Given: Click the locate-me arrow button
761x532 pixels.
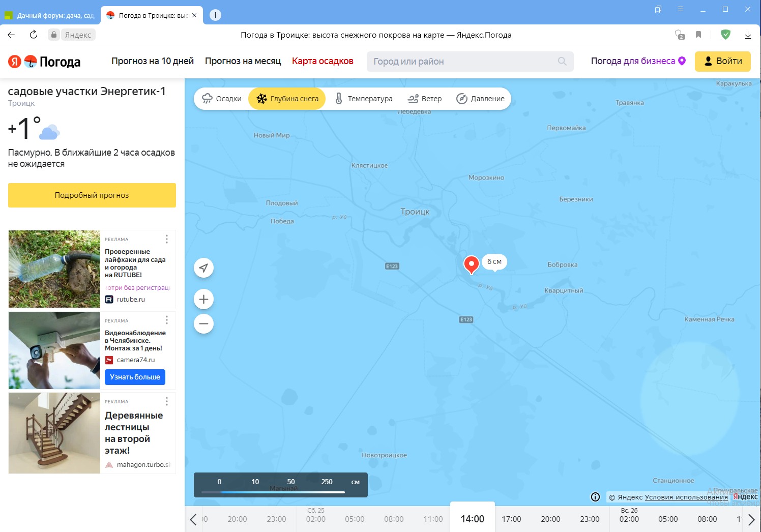Looking at the screenshot, I should pyautogui.click(x=203, y=268).
